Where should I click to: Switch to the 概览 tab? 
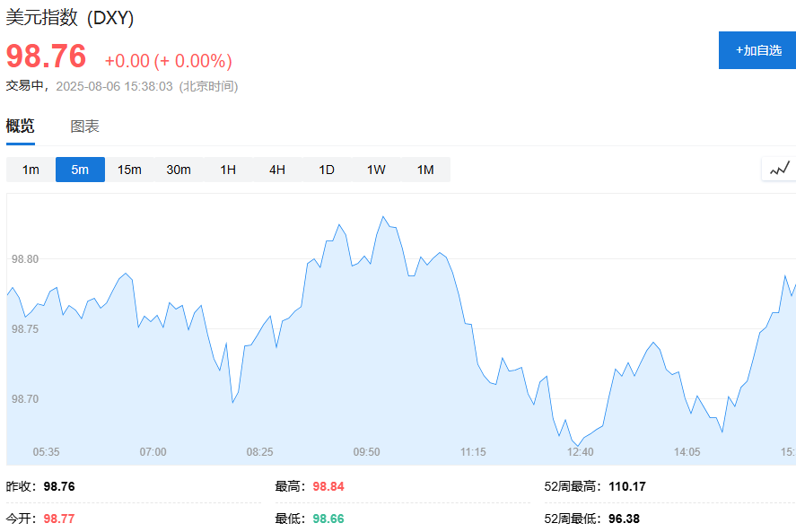coord(22,126)
